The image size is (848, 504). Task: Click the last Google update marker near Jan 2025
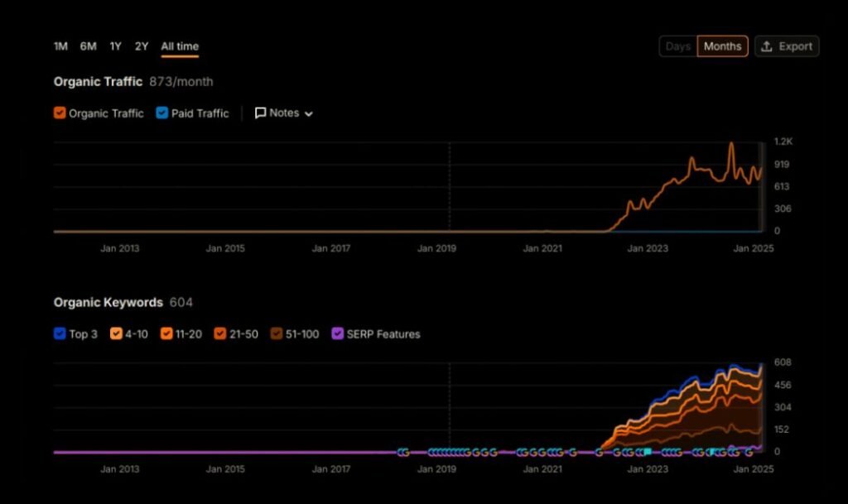[x=749, y=452]
